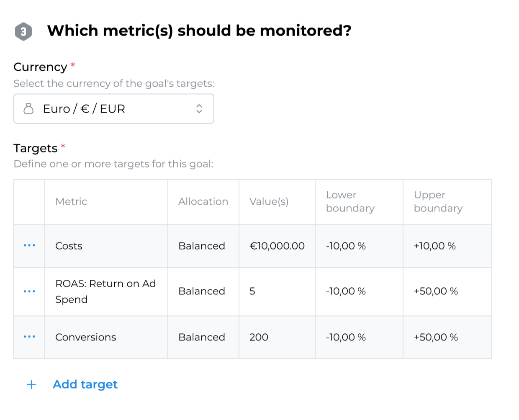Click the €10,000.00 value for Costs
The height and width of the screenshot is (420, 519).
[277, 246]
